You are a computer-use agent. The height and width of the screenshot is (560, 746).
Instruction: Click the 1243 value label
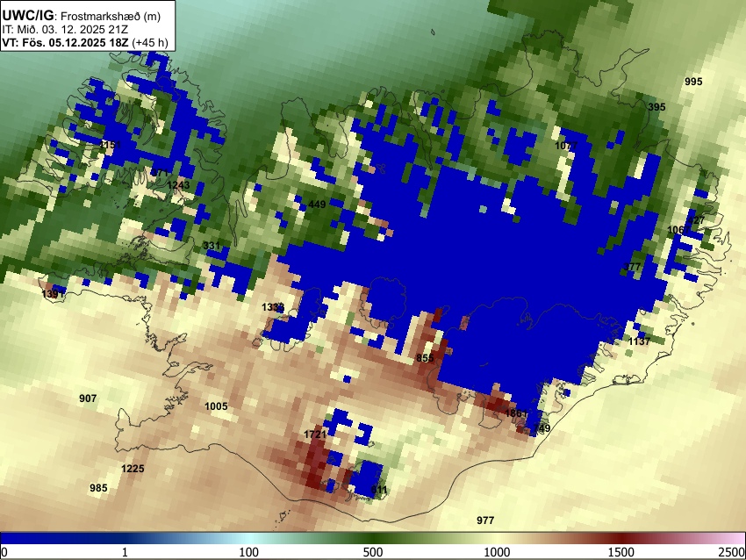pyautogui.click(x=178, y=185)
